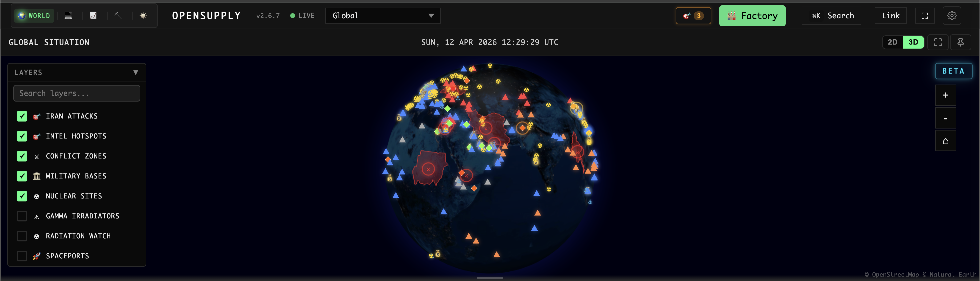Viewport: 980px width, 281px height.
Task: Open the Global region dropdown
Action: click(383, 16)
